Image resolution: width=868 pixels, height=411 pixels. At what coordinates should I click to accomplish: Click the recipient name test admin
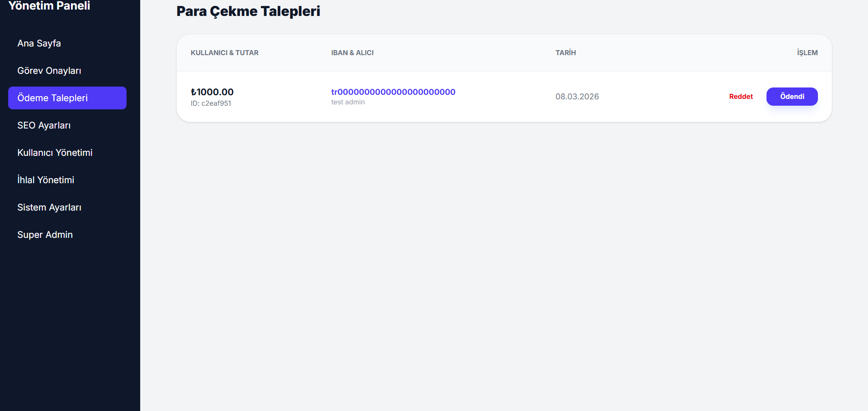(348, 102)
